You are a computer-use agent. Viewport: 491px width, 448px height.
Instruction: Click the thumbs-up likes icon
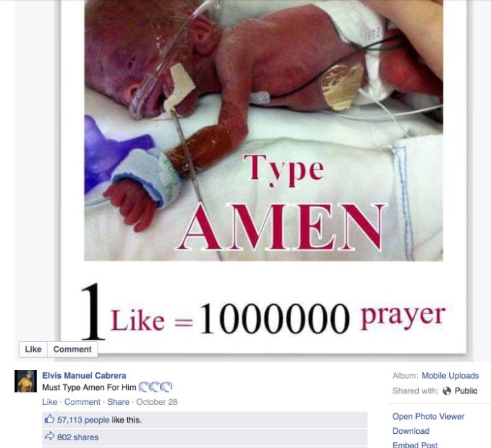pos(49,419)
